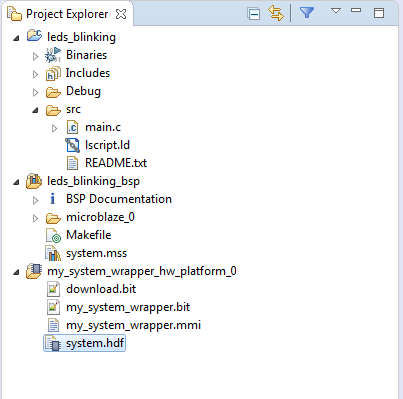Image resolution: width=403 pixels, height=399 pixels.
Task: Collapse the leds_blinking project
Action: coord(16,38)
